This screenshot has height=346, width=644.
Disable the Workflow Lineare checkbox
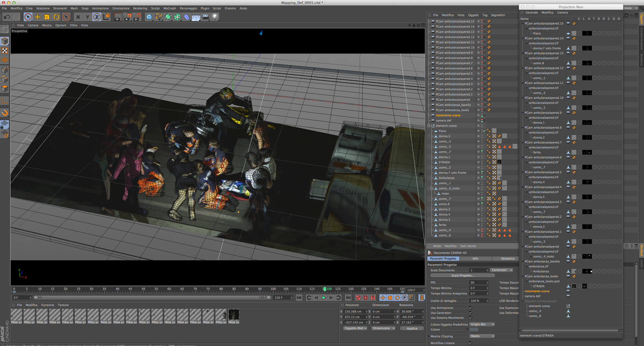tap(471, 343)
